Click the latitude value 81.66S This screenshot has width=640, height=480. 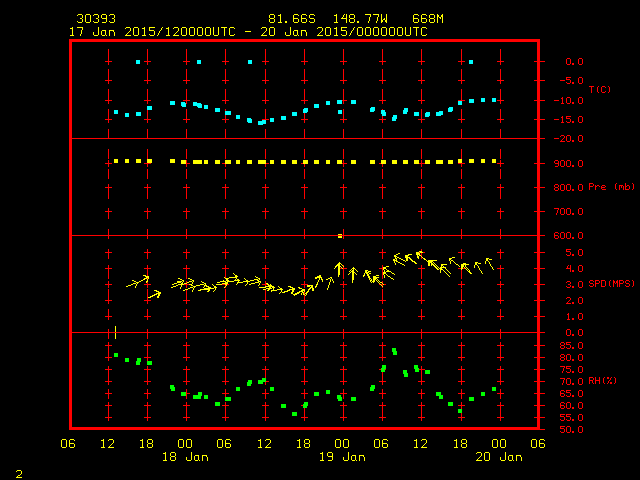coord(292,19)
